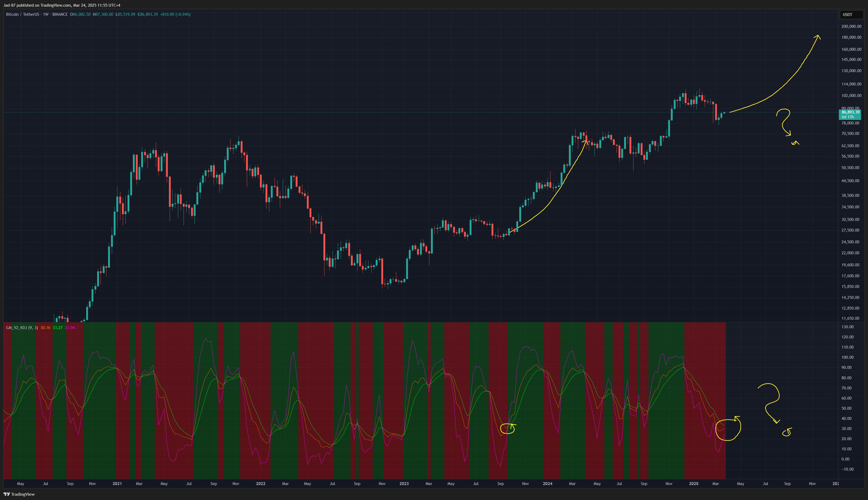Click the 6d 17h bar countdown
This screenshot has height=500, width=868.
[x=848, y=117]
